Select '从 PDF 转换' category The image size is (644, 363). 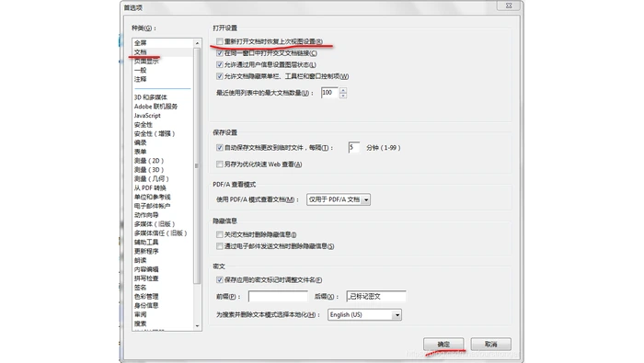(x=150, y=187)
